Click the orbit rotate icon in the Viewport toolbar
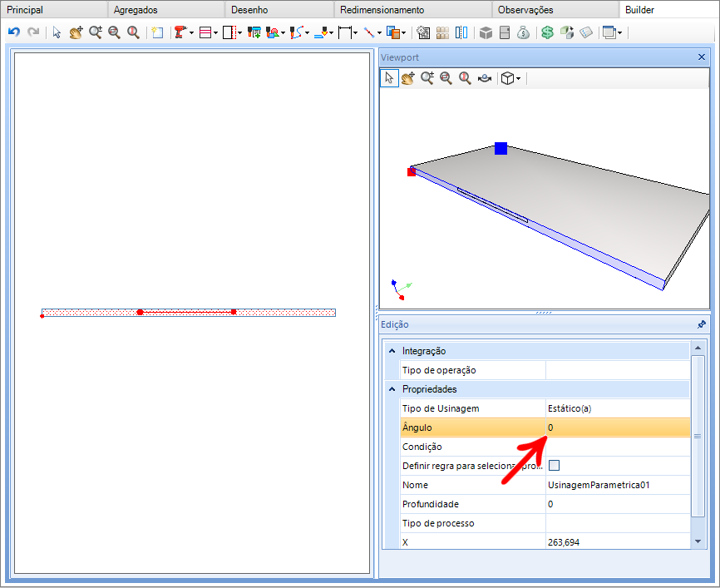This screenshot has height=588, width=720. coord(485,78)
